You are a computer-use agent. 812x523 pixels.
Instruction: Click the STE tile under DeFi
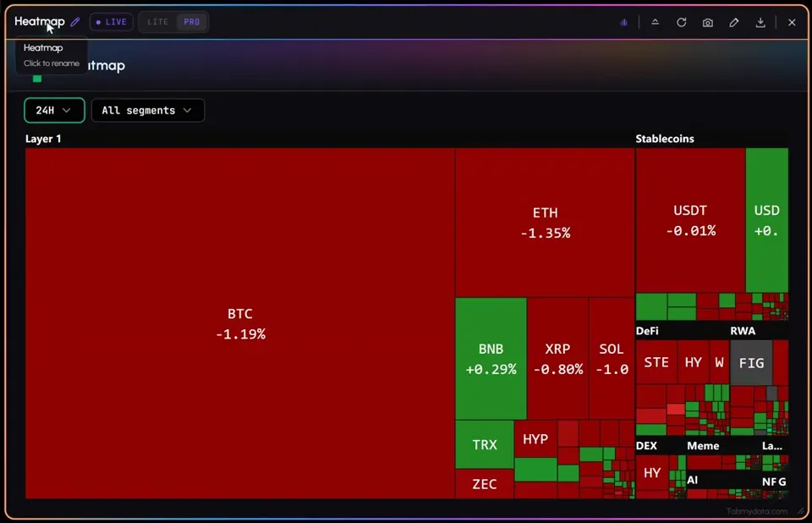coord(656,362)
